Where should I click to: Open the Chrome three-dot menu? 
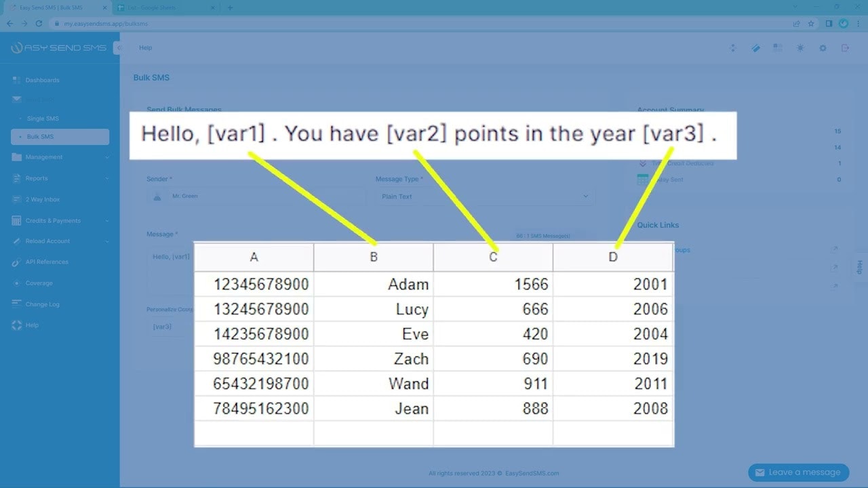point(859,23)
